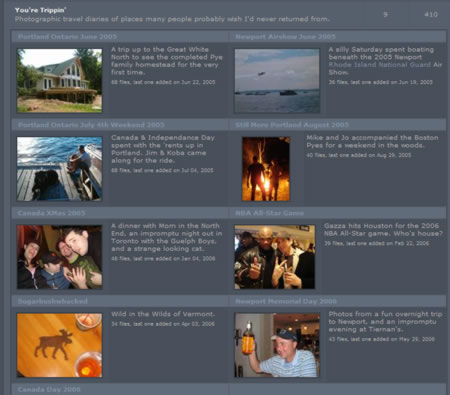Image resolution: width=450 pixels, height=395 pixels.
Task: Open the man holding bottle thumbnail
Action: click(x=277, y=345)
